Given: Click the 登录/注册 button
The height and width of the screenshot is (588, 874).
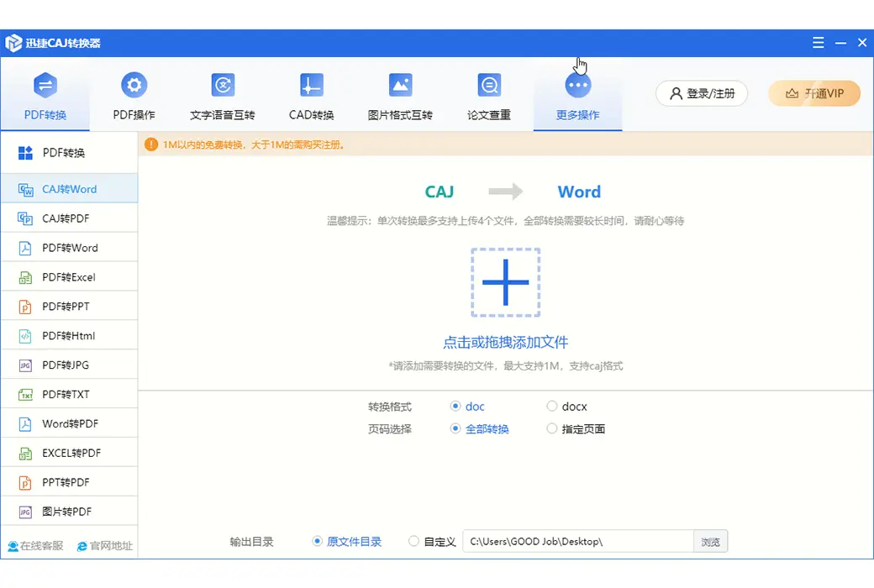Looking at the screenshot, I should coord(702,93).
